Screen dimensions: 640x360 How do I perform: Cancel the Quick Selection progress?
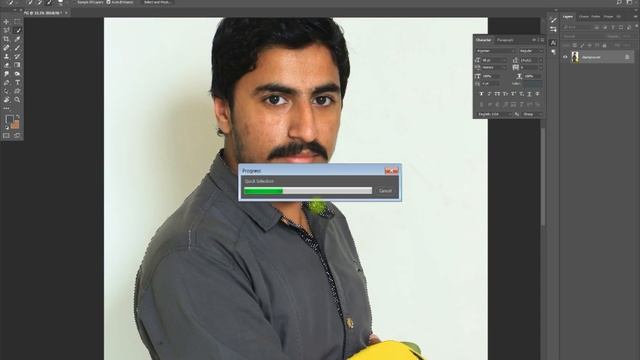[385, 191]
